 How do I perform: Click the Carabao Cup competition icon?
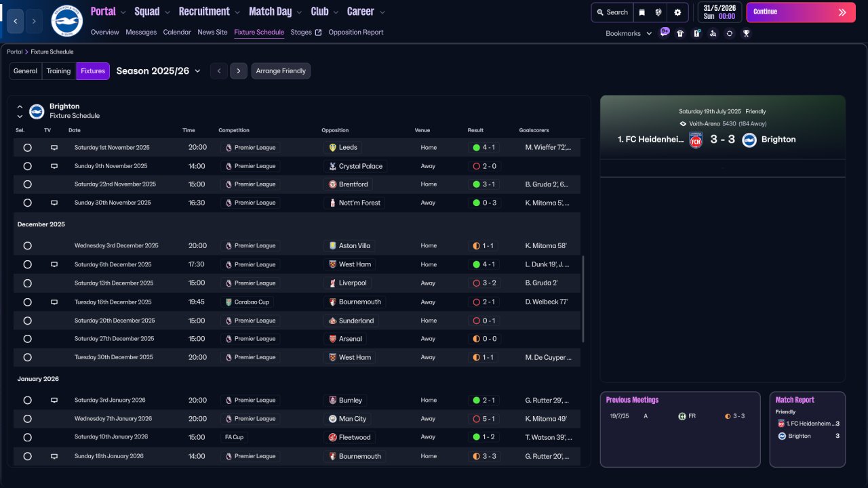(229, 302)
